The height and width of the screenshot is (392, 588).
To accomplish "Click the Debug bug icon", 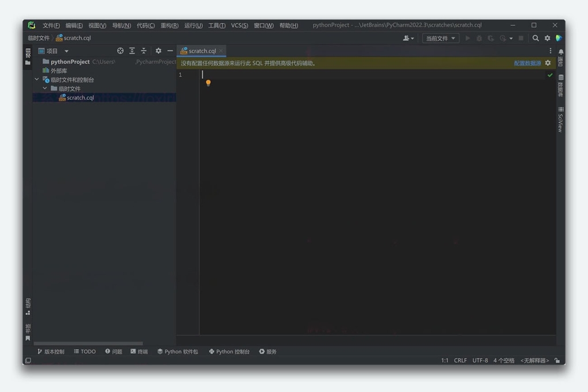I will 479,38.
